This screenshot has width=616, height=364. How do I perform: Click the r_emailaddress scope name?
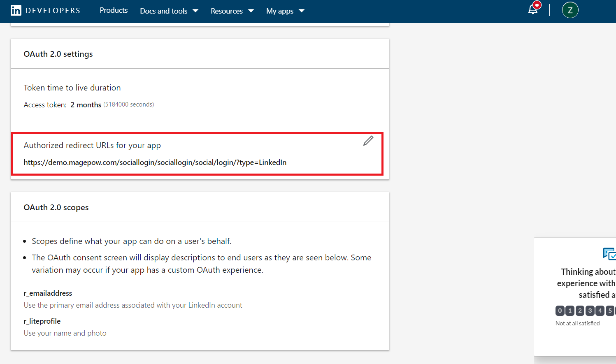pos(48,293)
